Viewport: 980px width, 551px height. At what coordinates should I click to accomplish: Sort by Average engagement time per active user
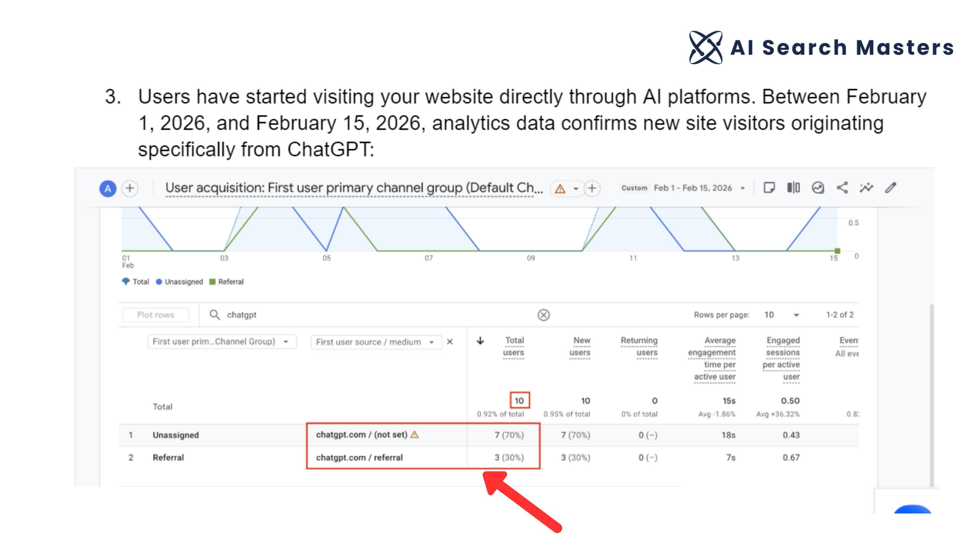point(712,359)
